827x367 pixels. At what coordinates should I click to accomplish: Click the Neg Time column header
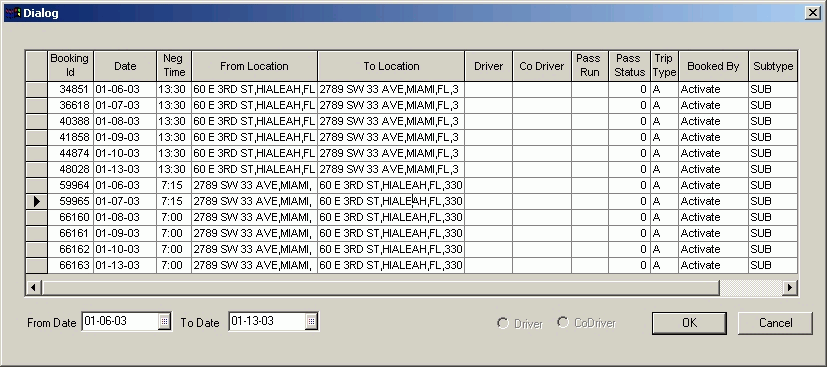tap(174, 66)
